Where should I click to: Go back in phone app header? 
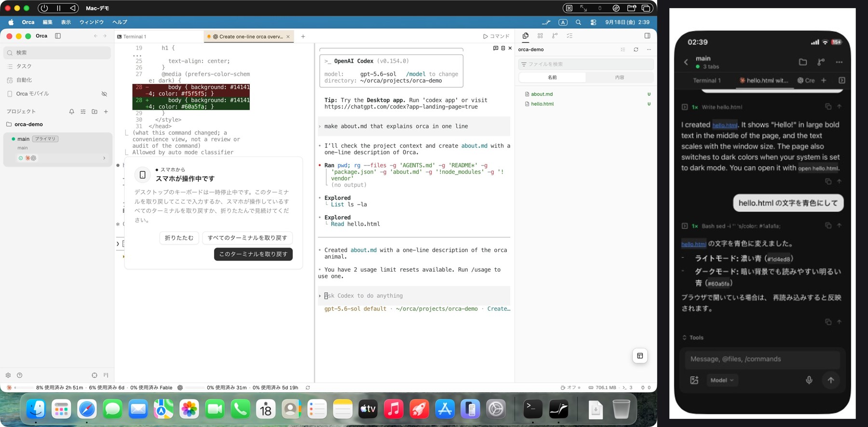click(686, 62)
